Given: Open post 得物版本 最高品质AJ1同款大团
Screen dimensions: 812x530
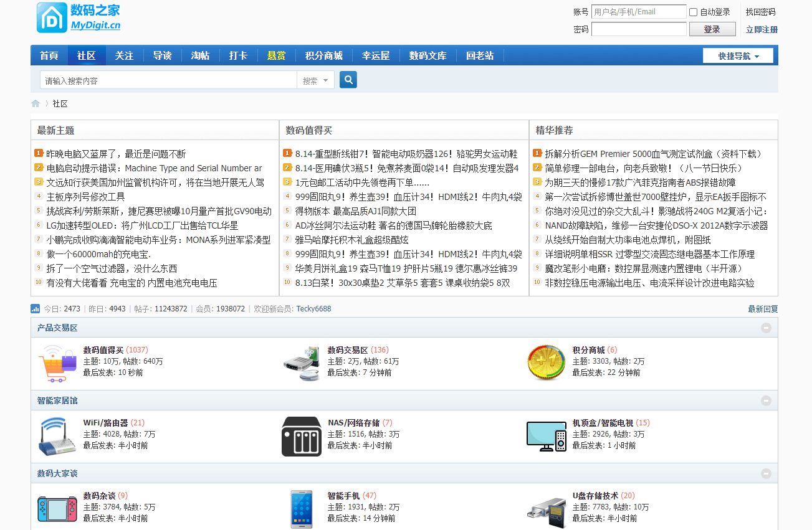Looking at the screenshot, I should 355,211.
